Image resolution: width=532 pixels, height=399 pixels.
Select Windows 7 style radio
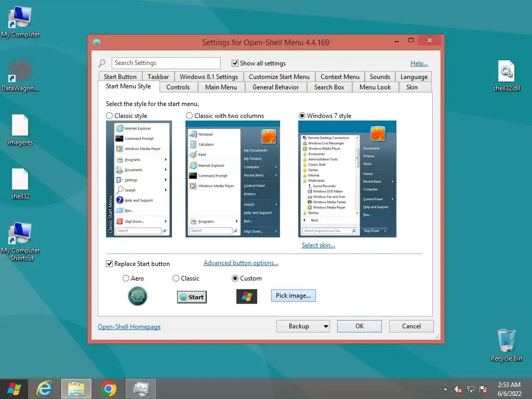click(302, 116)
